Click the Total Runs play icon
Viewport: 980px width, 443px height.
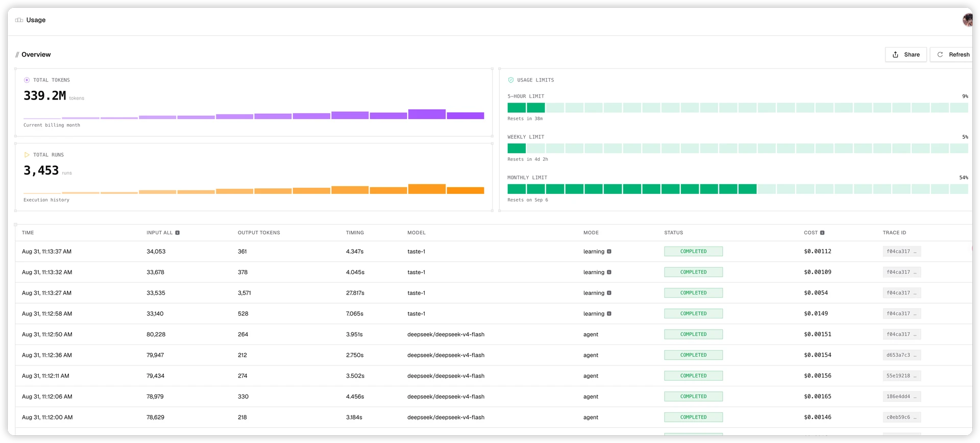(x=27, y=155)
